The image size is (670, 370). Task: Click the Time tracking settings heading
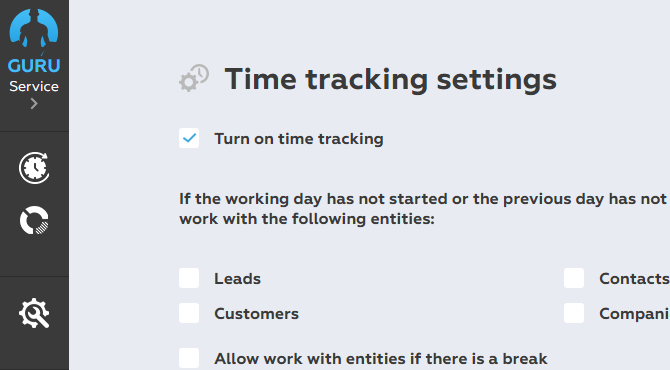[391, 80]
